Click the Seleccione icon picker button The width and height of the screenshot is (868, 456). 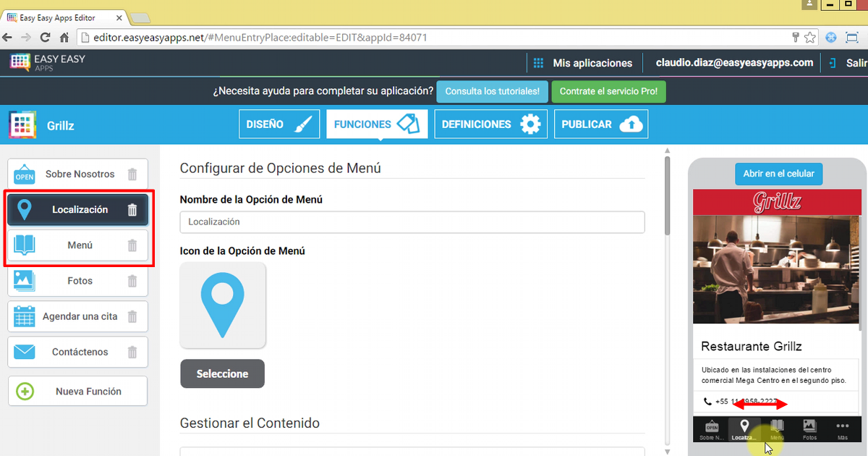(222, 373)
